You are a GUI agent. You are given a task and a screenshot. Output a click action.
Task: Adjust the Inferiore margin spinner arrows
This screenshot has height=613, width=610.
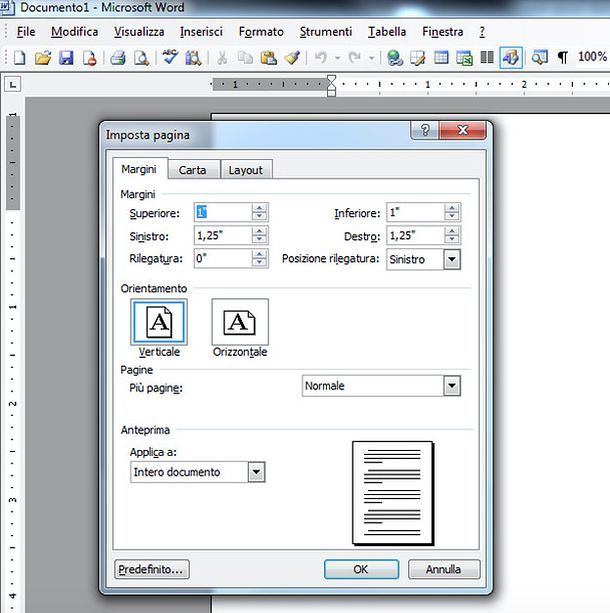click(452, 212)
